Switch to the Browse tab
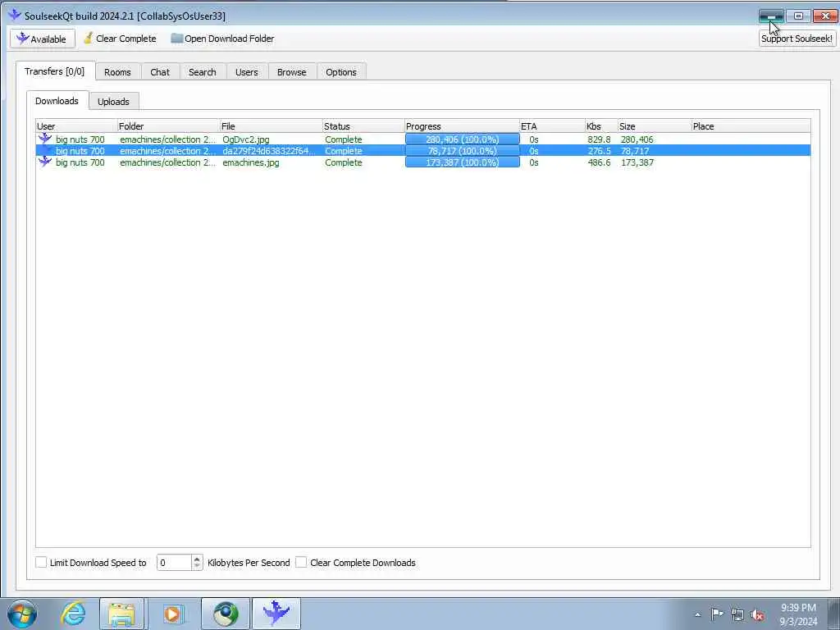Viewport: 840px width, 630px height. [x=291, y=72]
